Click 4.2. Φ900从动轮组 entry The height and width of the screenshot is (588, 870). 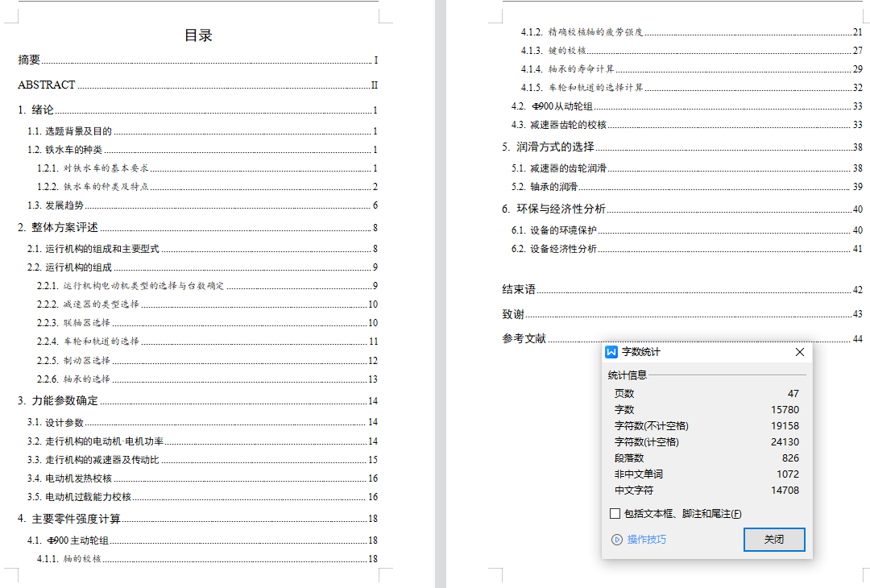(x=687, y=106)
